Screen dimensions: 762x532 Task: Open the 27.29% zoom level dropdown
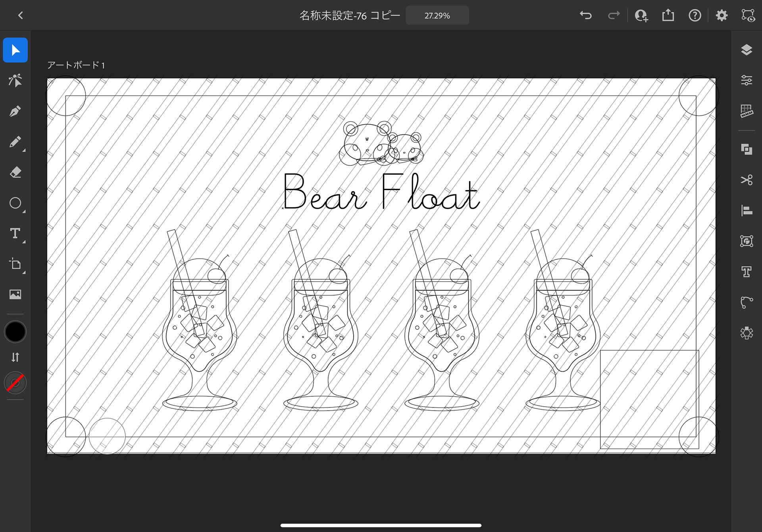pos(437,15)
